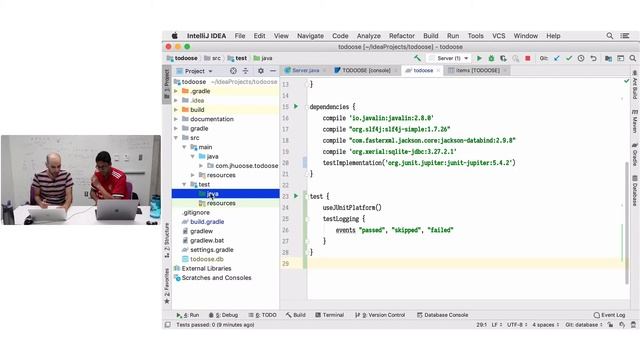Run with coverage icon in toolbar
Viewport: 640px width, 360px height.
click(503, 58)
